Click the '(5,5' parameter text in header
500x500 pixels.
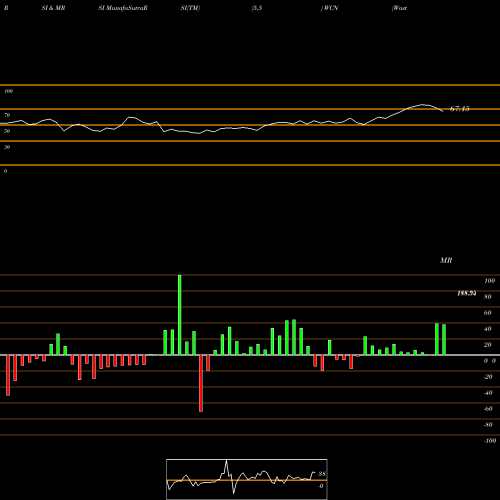point(257,8)
